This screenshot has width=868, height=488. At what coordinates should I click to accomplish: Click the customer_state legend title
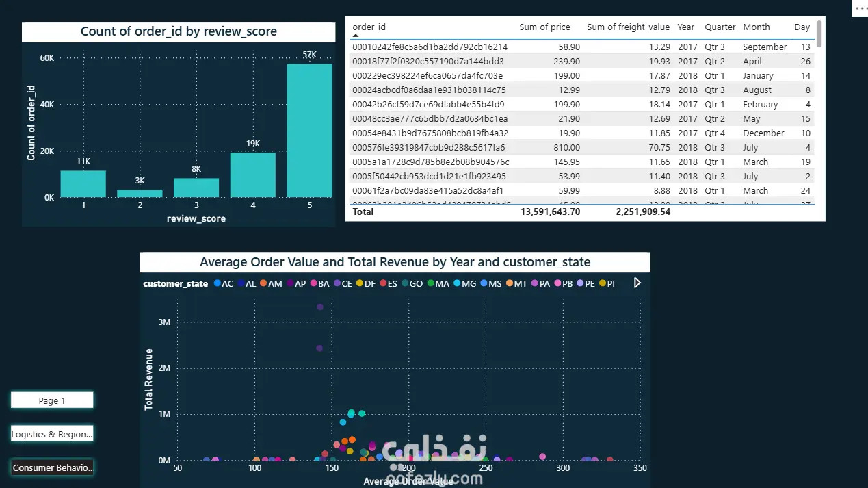coord(175,283)
